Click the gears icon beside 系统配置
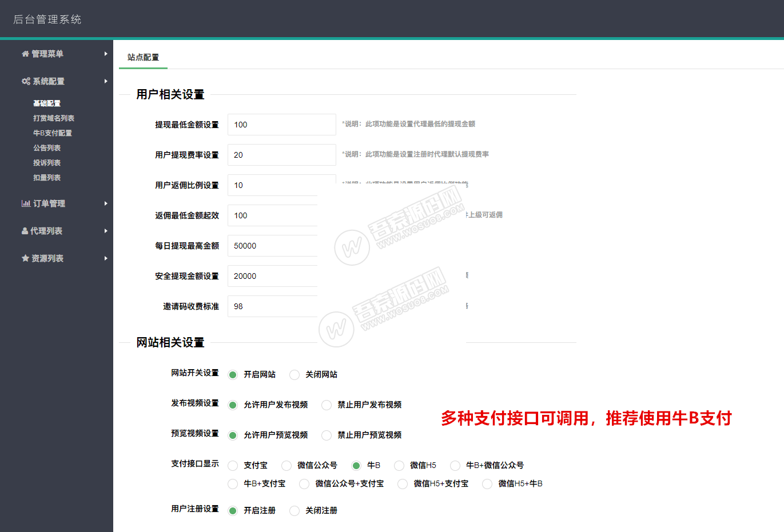784x532 pixels. coord(26,81)
